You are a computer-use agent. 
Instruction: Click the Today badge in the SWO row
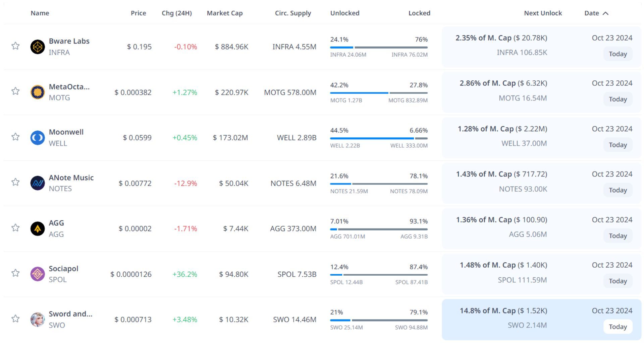[618, 327]
